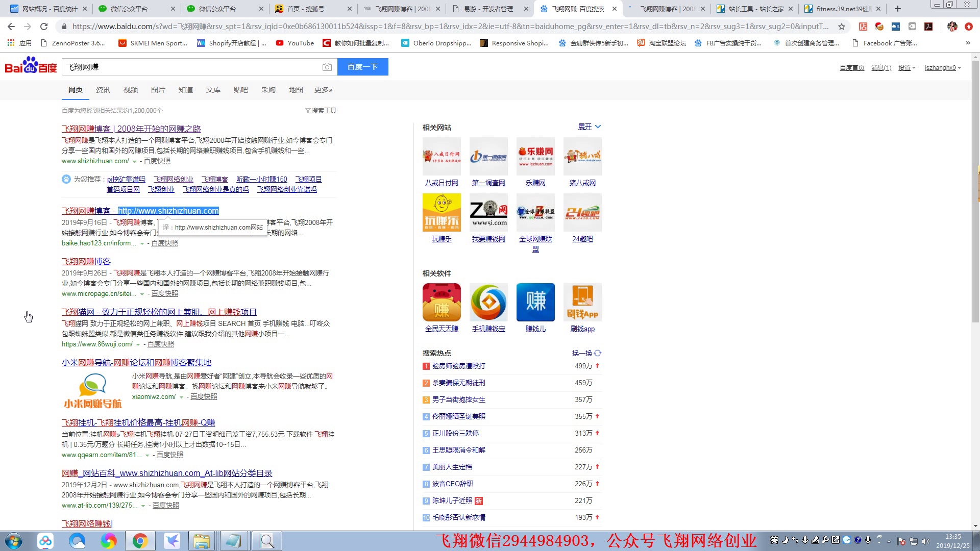
Task: Open dropdown arrow beside www.micropage.cn result
Action: [142, 294]
